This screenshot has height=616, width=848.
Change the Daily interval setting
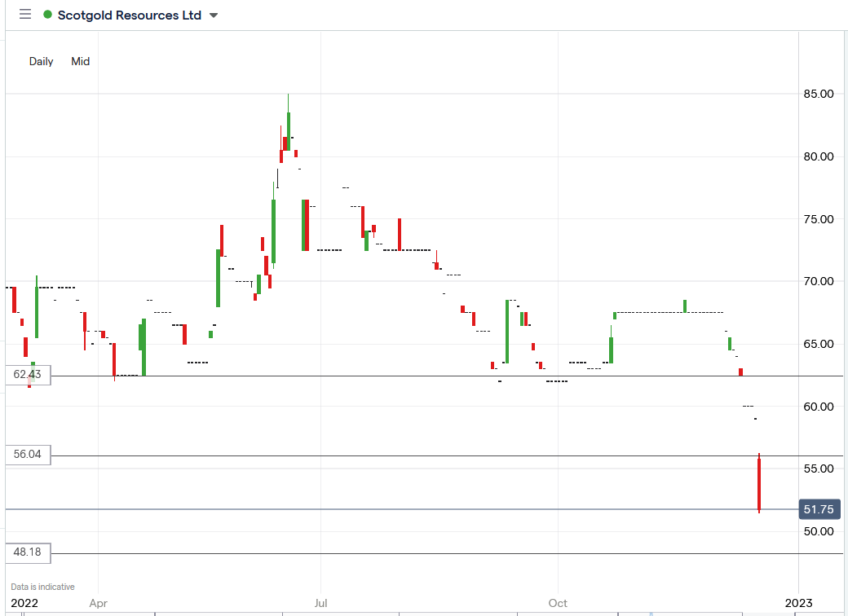click(41, 61)
